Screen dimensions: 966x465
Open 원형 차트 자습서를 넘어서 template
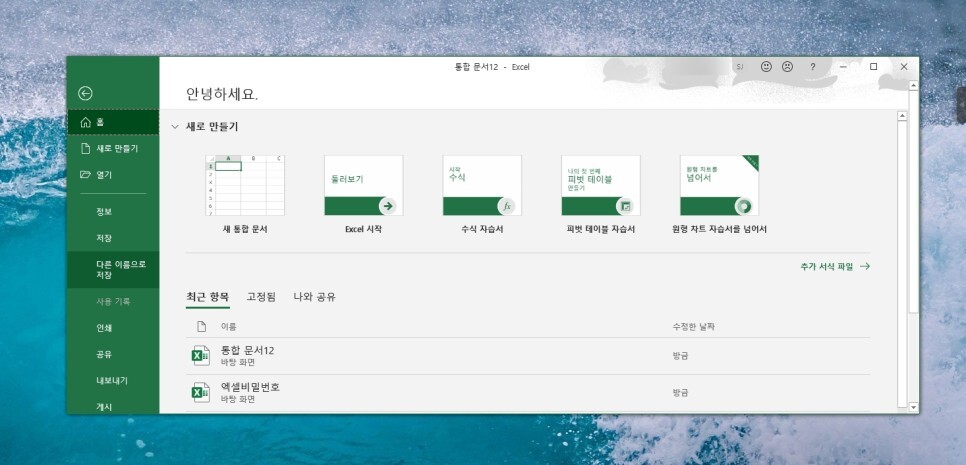[719, 194]
